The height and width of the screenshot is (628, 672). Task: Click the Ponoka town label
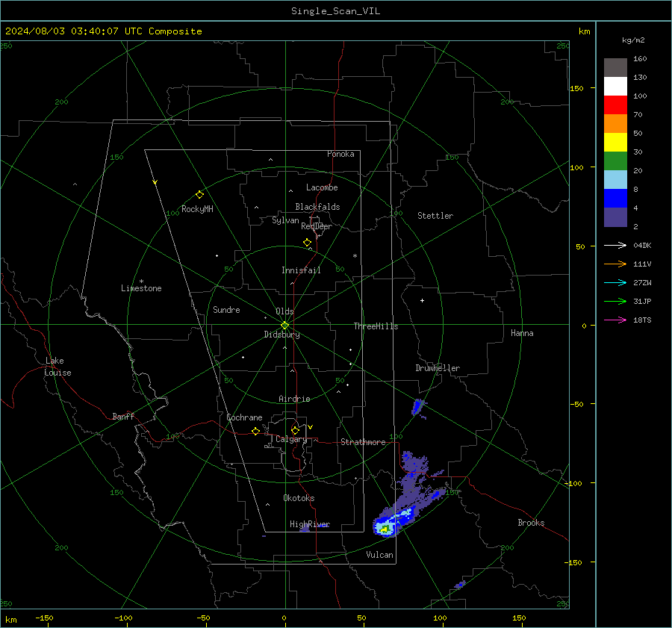pos(340,154)
